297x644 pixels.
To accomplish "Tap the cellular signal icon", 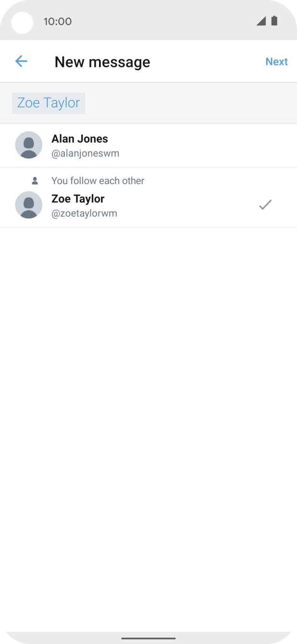I will pyautogui.click(x=261, y=21).
